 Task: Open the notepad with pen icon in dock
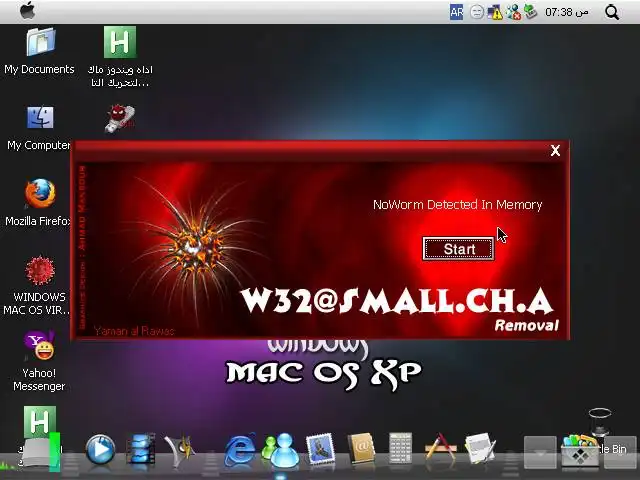pyautogui.click(x=480, y=448)
